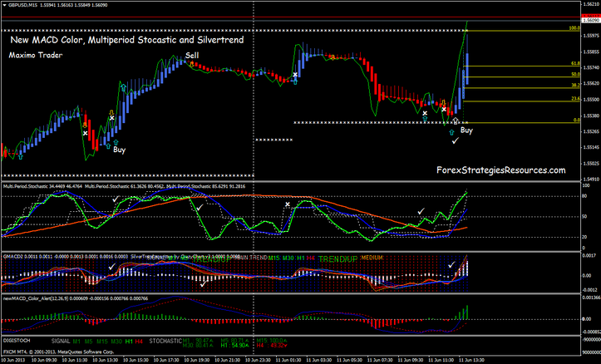Select the Multi.Period.Stochastic 34.4469 46.4764 indicator label
The height and width of the screenshot is (364, 601).
click(x=42, y=187)
